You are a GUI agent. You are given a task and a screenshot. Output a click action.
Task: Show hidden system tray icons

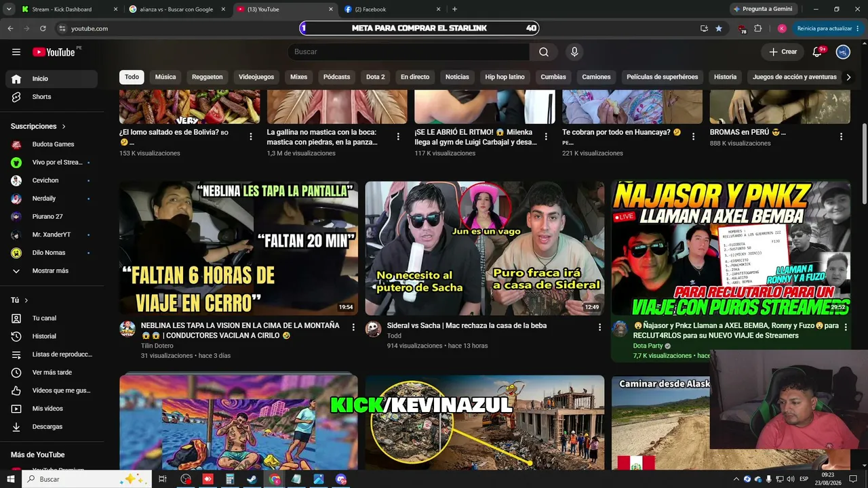(x=736, y=479)
